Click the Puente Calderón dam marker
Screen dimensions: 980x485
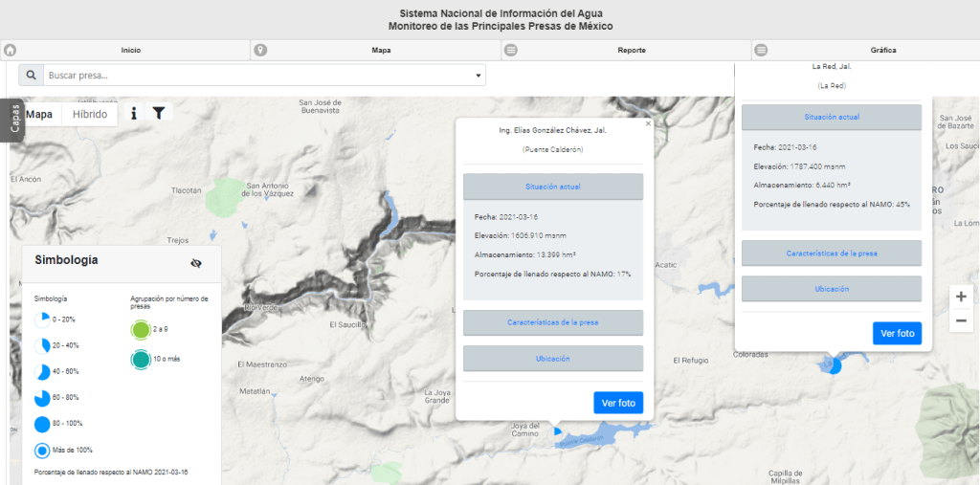[558, 431]
